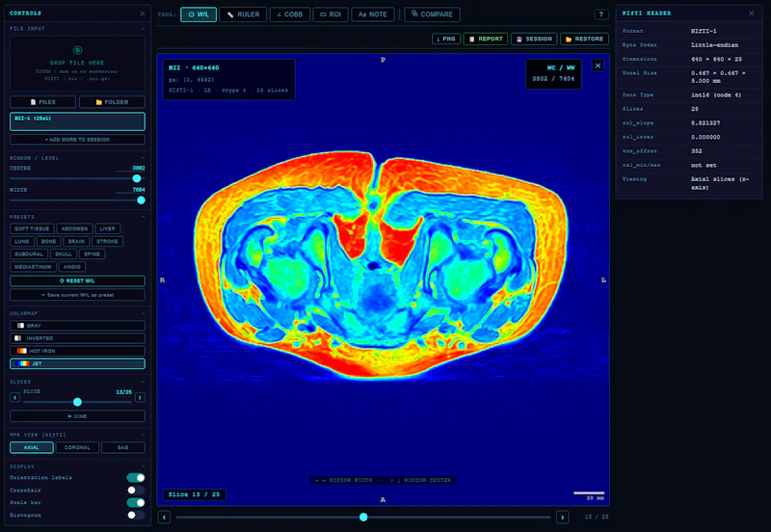Image resolution: width=771 pixels, height=532 pixels.
Task: Go to previous slice in Slices section
Action: click(14, 397)
